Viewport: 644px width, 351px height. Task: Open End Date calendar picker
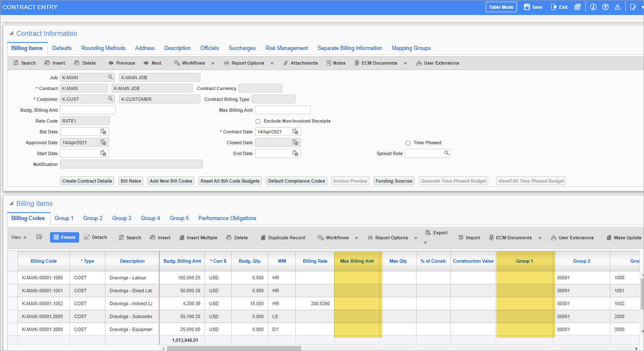(295, 153)
